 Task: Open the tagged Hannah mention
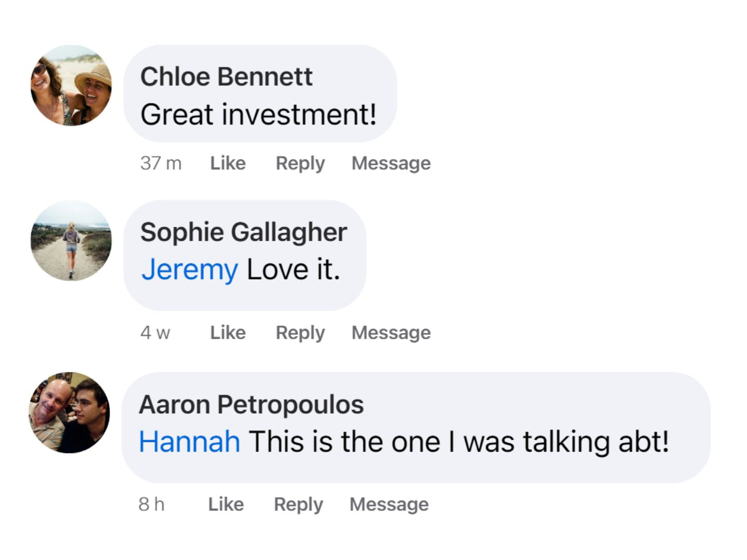(189, 442)
